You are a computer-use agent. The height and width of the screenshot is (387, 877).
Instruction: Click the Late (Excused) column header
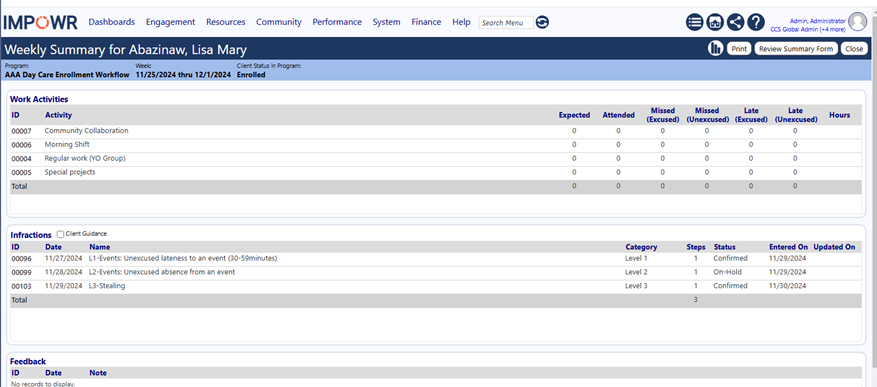(751, 115)
